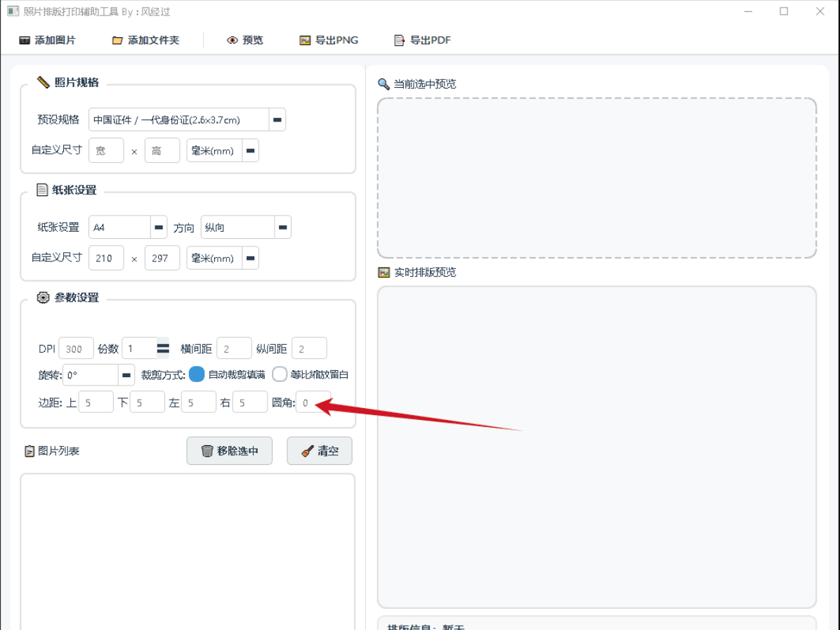Open the 旋转 rotation dropdown

coord(126,375)
